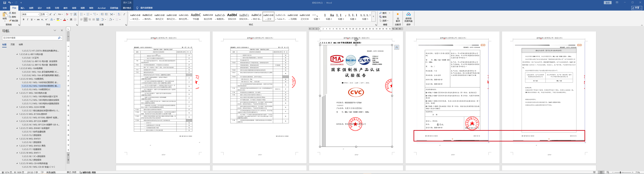Activate the 格式刷 format painter

pos(13,21)
